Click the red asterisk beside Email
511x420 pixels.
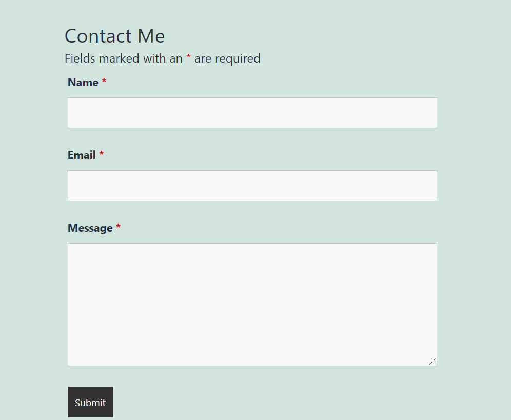(x=102, y=154)
